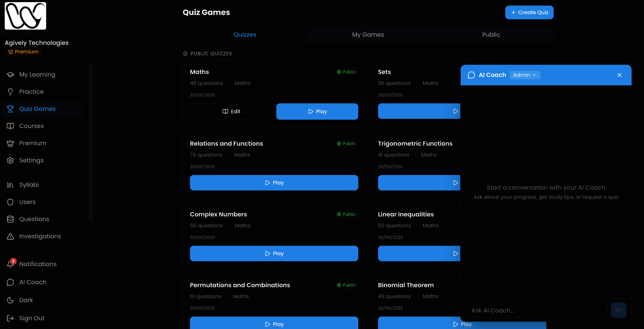
Task: Click the Create Quiz button
Action: (x=529, y=12)
